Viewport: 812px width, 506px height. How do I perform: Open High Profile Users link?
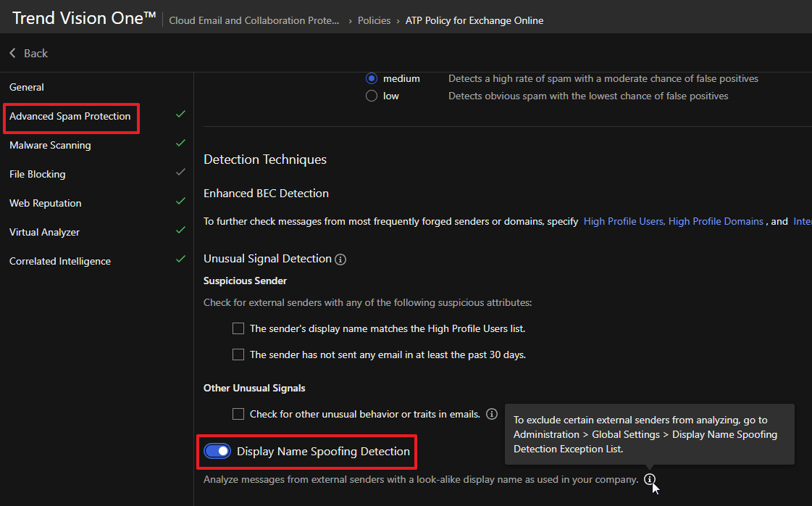tap(623, 221)
